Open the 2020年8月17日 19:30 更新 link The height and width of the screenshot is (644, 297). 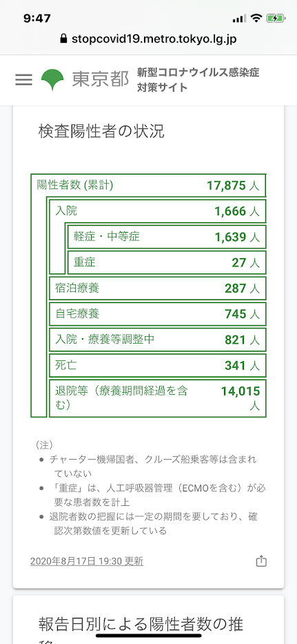87,561
